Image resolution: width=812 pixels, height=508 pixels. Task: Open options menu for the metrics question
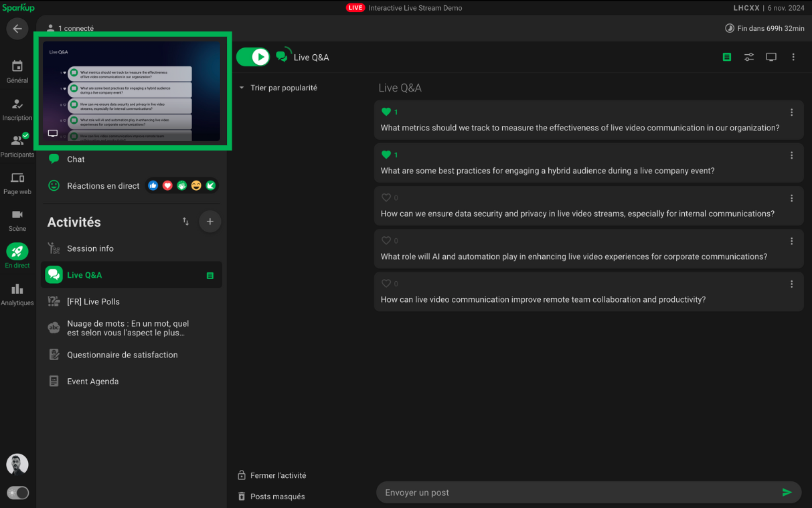791,113
